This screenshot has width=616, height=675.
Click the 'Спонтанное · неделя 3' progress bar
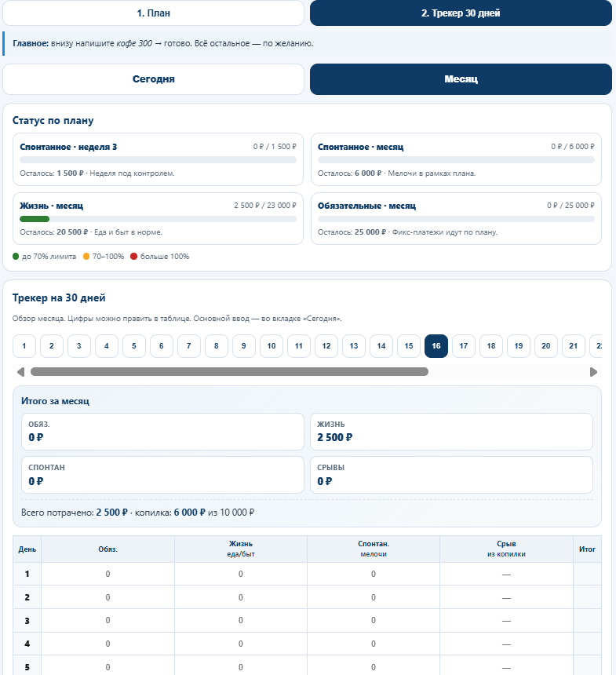click(158, 159)
